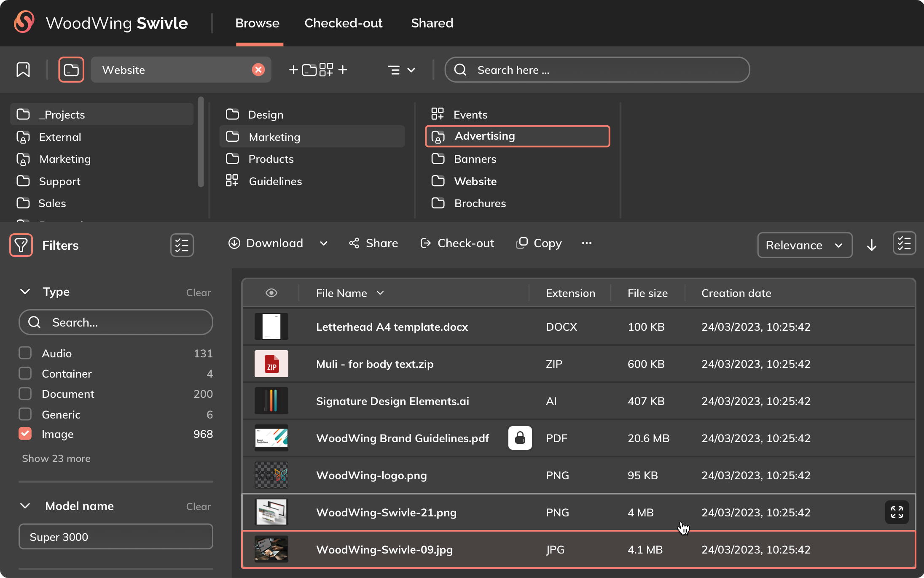Image resolution: width=924 pixels, height=578 pixels.
Task: Click lock icon on Brand Guidelines PDF
Action: point(520,438)
